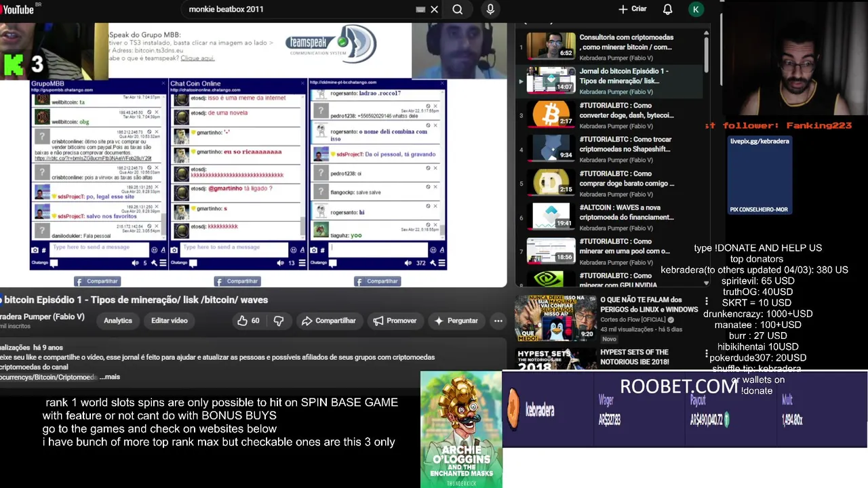The image size is (868, 488).
Task: Expand the description with ...mais
Action: [110, 377]
